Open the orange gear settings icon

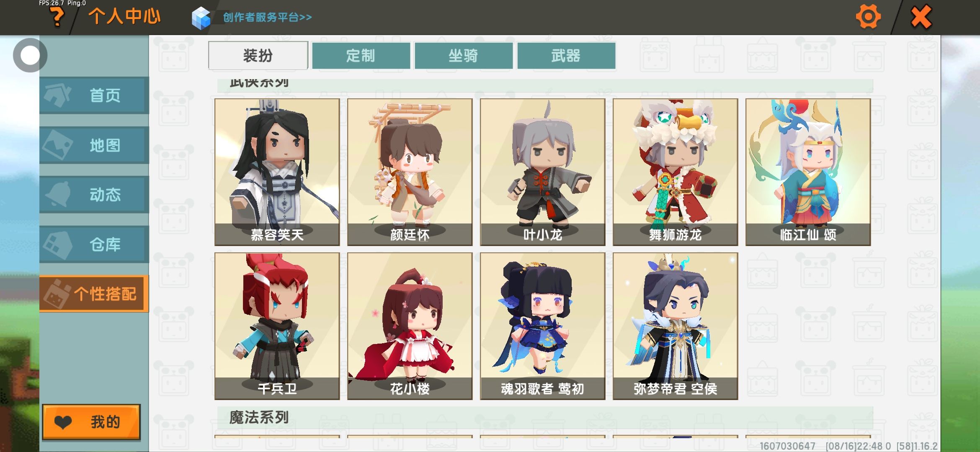pyautogui.click(x=868, y=17)
